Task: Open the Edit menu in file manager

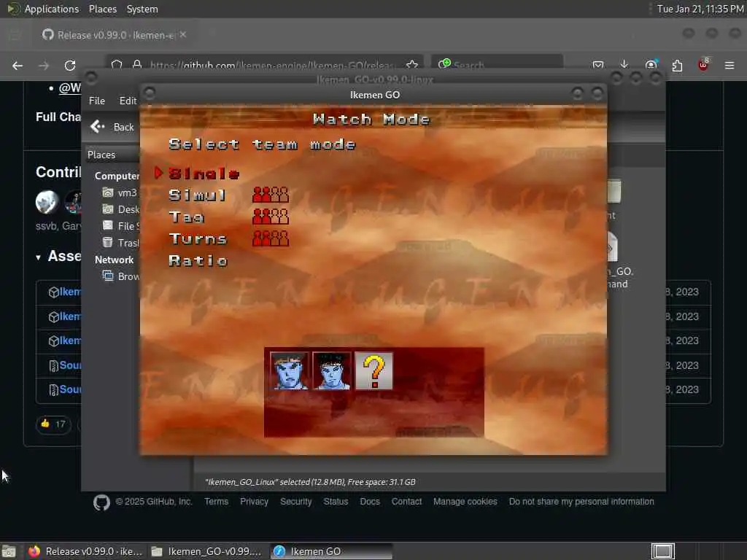Action: coord(128,101)
